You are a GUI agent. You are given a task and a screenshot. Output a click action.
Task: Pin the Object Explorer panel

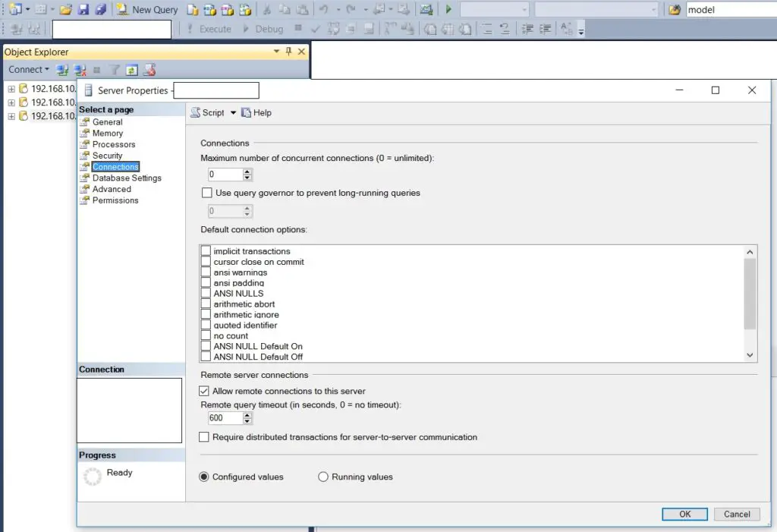click(x=288, y=52)
